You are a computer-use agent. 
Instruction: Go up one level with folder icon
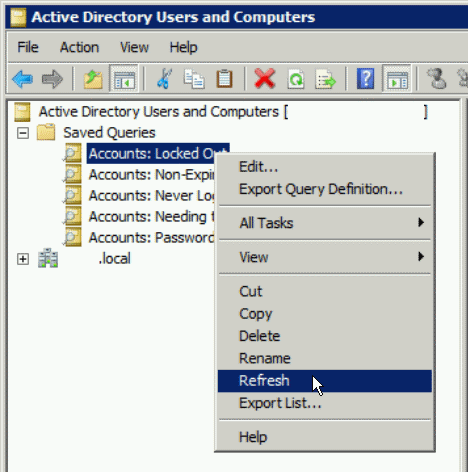(x=93, y=79)
